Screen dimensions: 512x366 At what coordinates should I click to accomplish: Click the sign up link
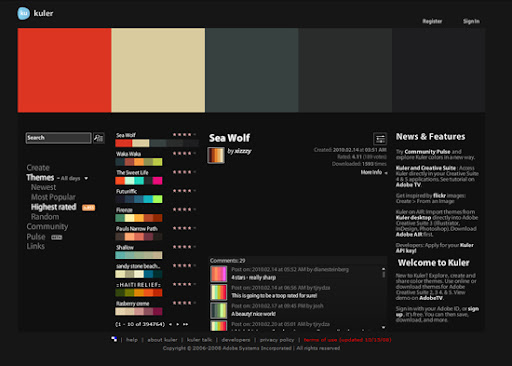click(437, 311)
